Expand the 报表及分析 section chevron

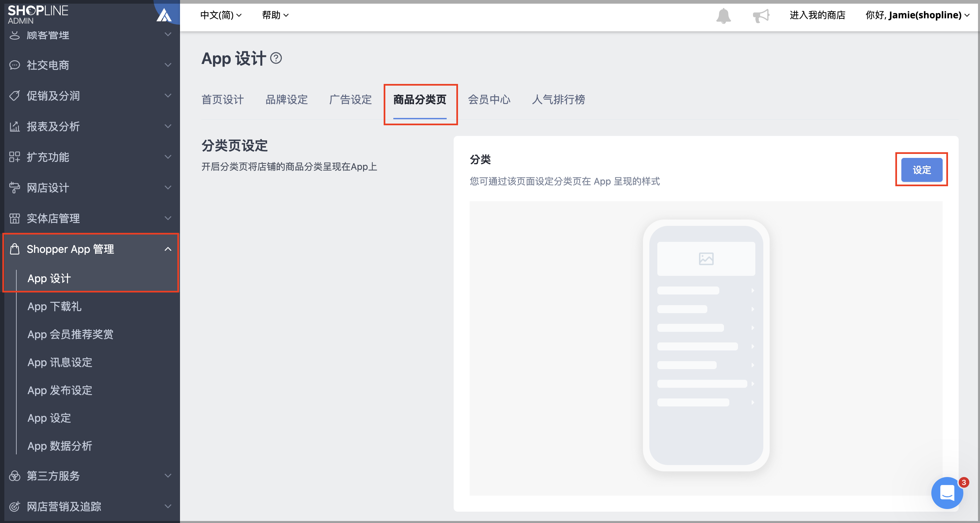(x=168, y=127)
